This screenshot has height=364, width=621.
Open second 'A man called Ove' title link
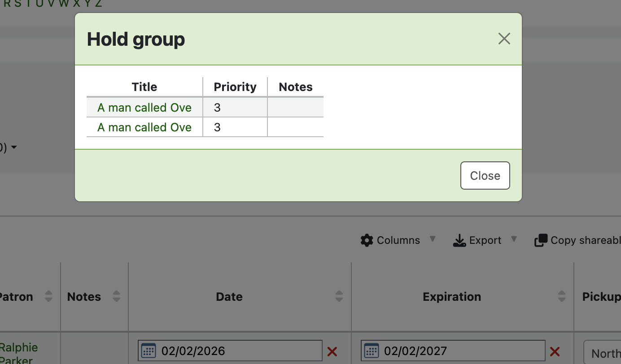144,127
